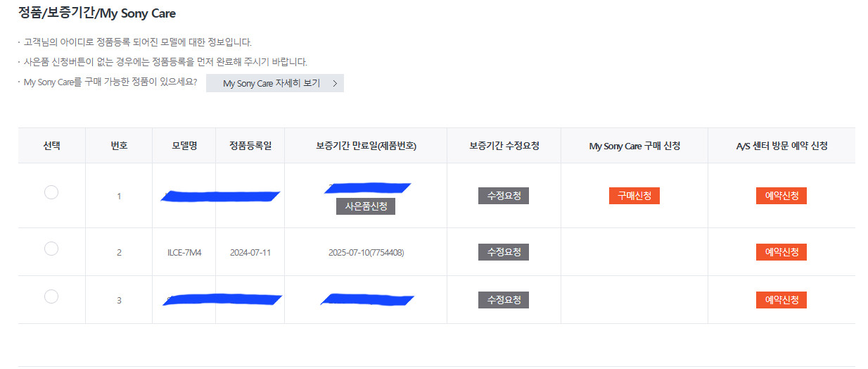Select the radio button for row 3
Screen dimensions: 868x369
[x=51, y=296]
